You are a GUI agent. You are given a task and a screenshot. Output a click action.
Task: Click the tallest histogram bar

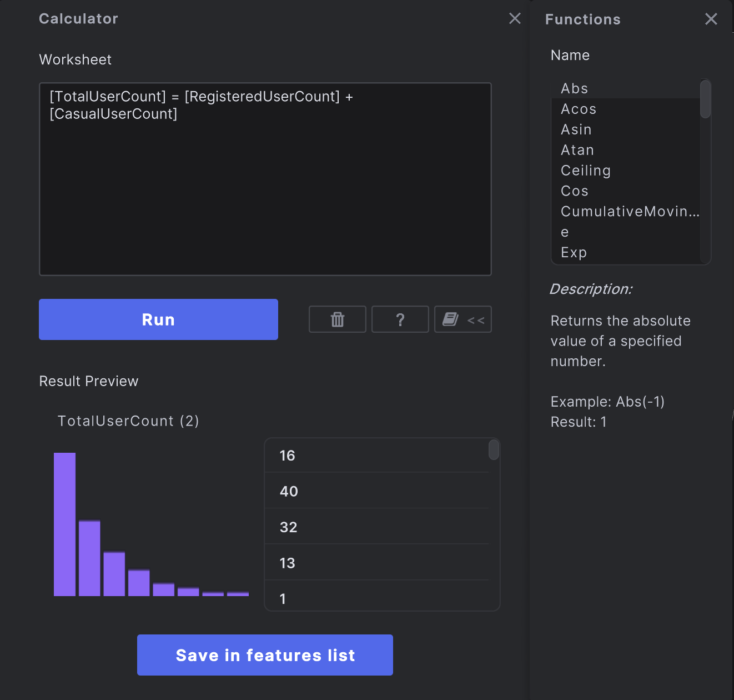pyautogui.click(x=64, y=524)
